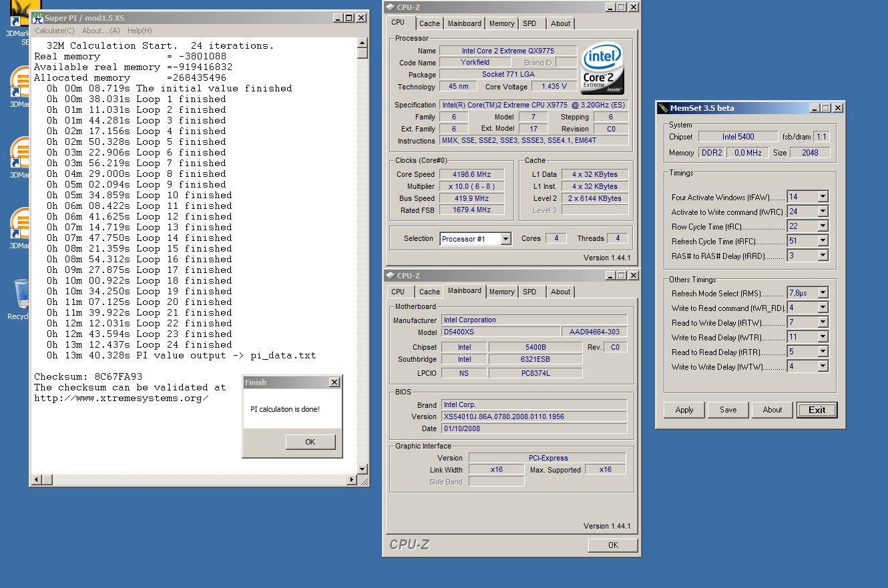
Task: Click the MemSet title bar icon
Action: click(663, 108)
